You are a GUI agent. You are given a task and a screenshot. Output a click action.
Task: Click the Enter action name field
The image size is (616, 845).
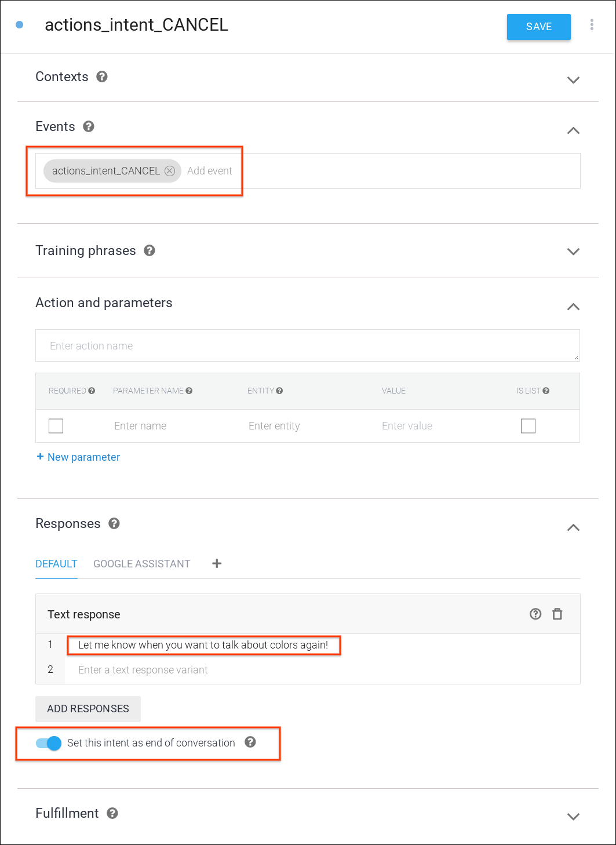tap(307, 346)
